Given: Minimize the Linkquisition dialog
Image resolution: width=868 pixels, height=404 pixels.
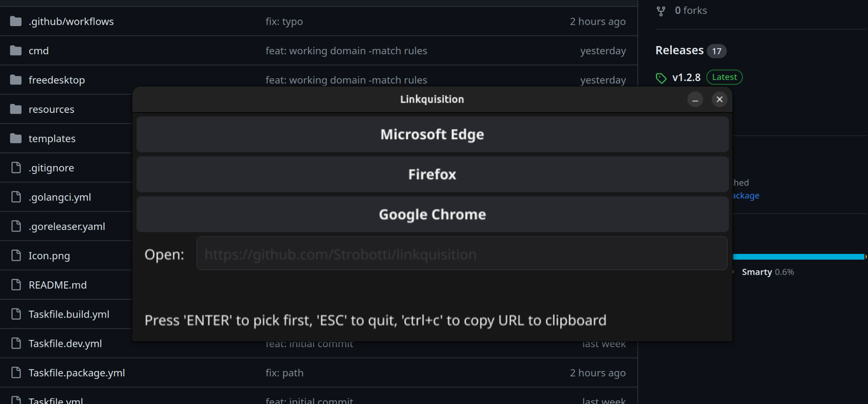Looking at the screenshot, I should pos(695,99).
